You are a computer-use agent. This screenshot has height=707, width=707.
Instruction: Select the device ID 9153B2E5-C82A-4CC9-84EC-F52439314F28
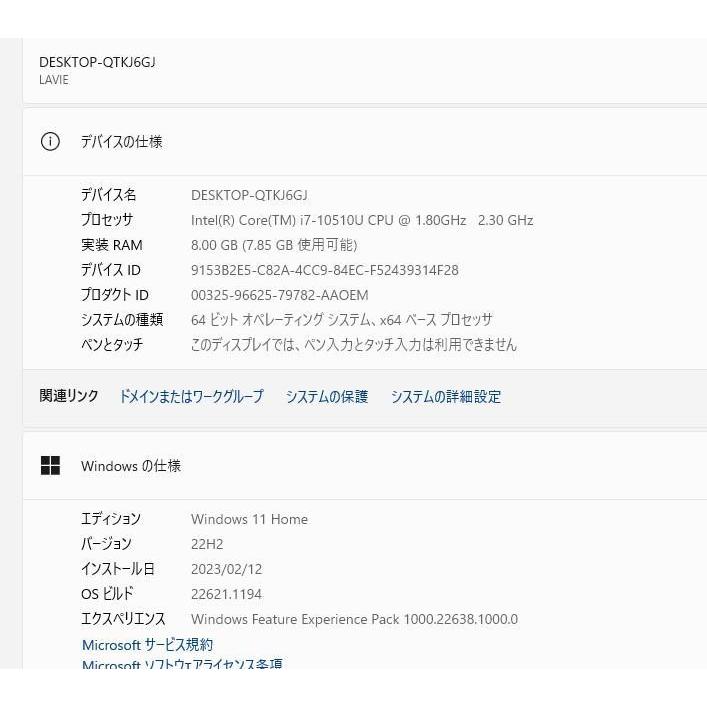(325, 270)
